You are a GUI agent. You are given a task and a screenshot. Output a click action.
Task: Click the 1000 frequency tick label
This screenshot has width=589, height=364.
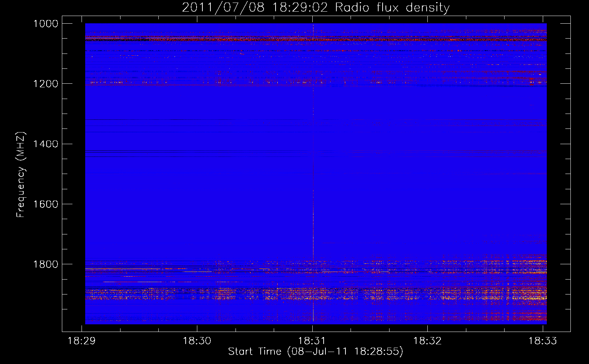46,24
